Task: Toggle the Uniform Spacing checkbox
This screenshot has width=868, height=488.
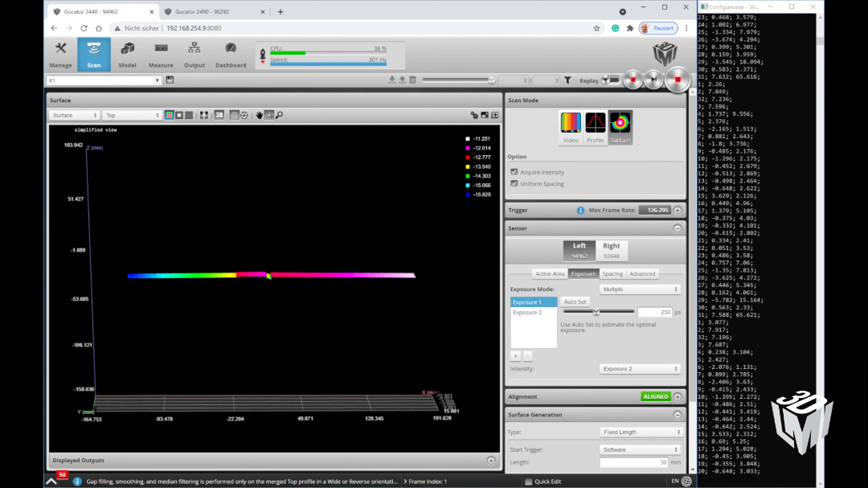Action: (x=514, y=183)
